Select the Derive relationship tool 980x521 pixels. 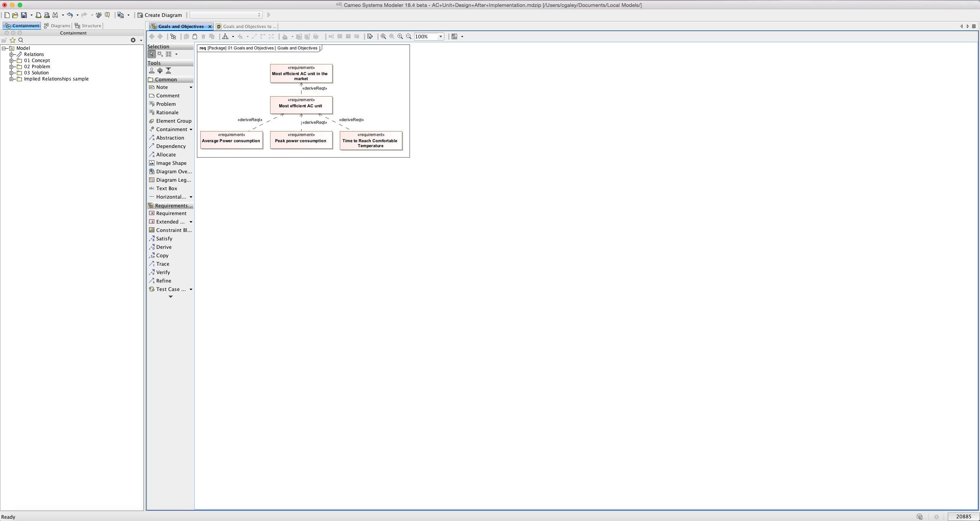point(164,247)
